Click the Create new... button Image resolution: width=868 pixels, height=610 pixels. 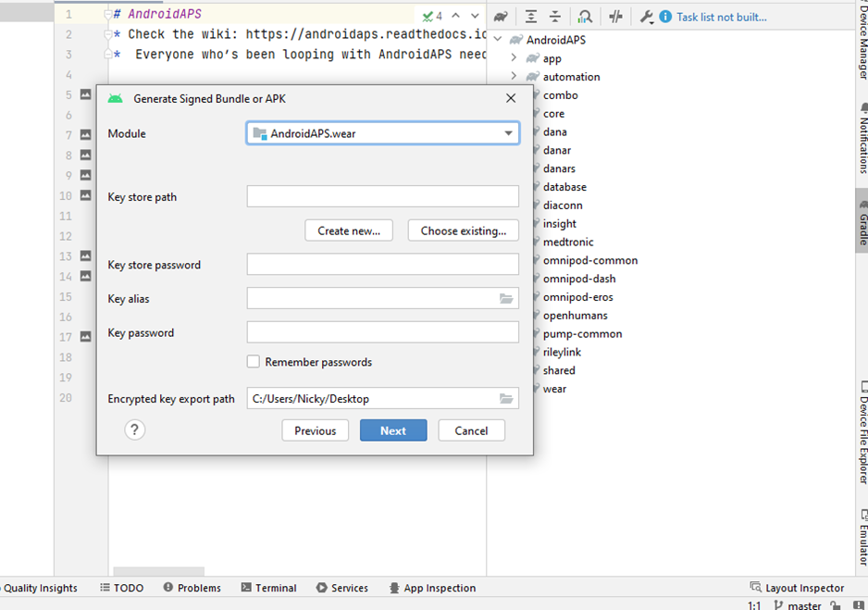[349, 230]
